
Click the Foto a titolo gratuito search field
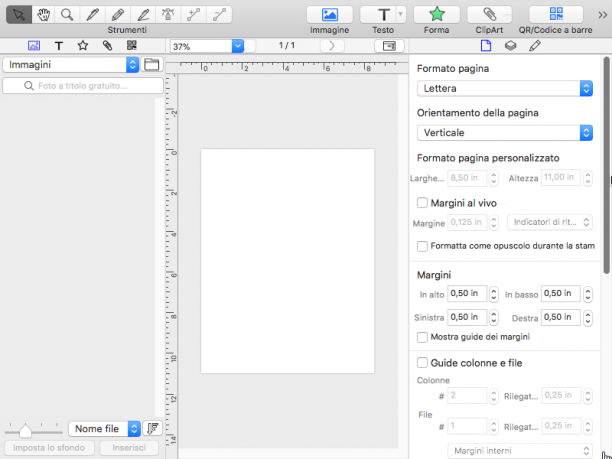[x=83, y=86]
